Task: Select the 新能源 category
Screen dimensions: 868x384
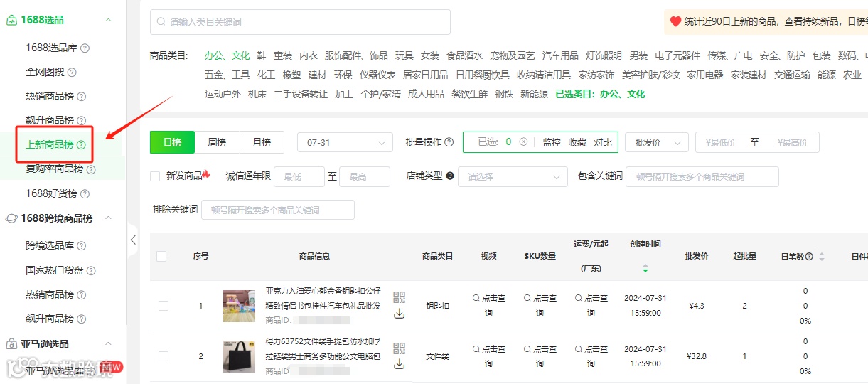Action: click(x=534, y=94)
